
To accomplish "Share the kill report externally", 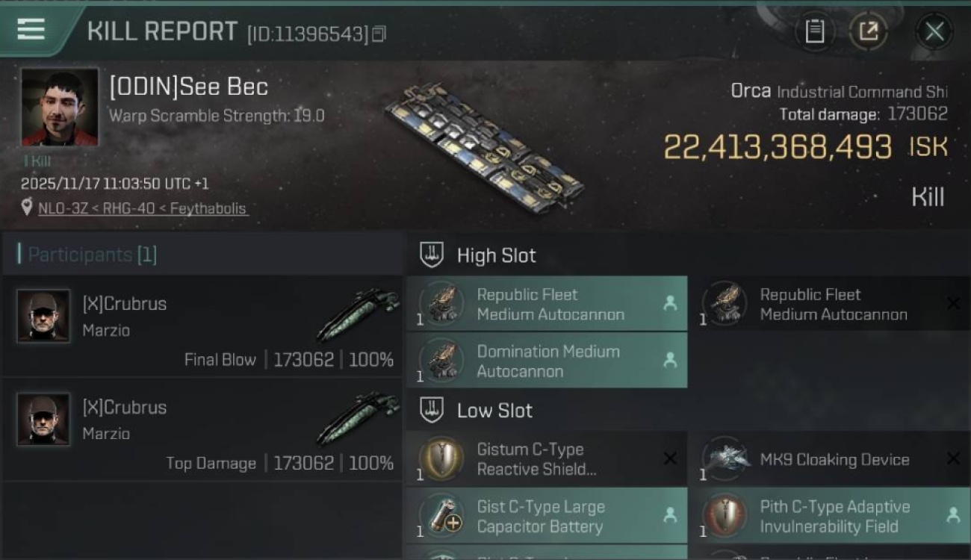I will [x=868, y=31].
